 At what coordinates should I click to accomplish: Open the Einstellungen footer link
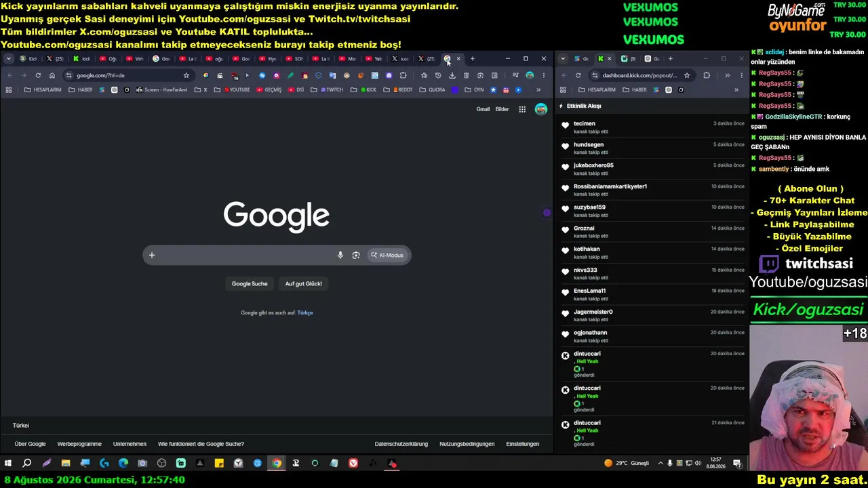tap(523, 444)
